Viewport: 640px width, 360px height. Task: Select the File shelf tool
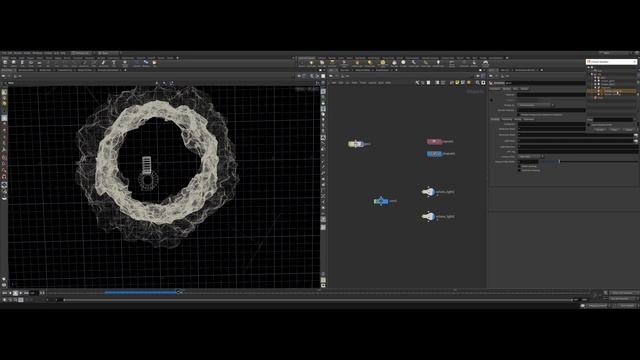click(x=154, y=62)
